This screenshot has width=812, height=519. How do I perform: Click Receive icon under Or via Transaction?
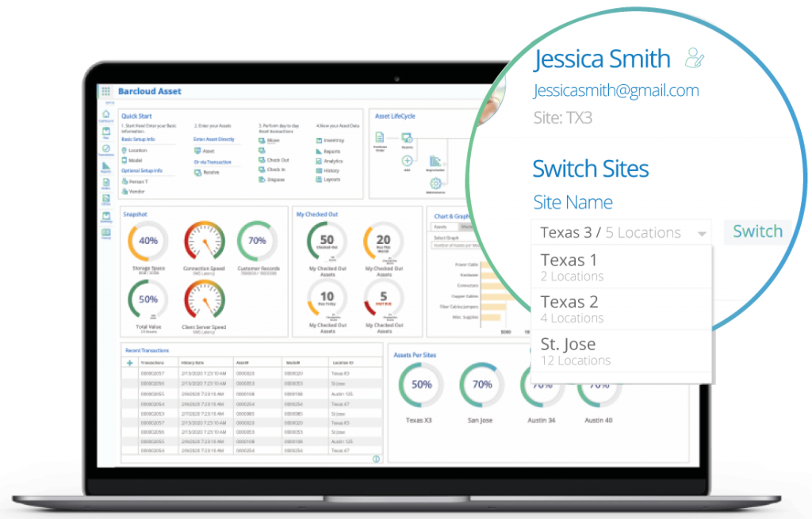197,172
